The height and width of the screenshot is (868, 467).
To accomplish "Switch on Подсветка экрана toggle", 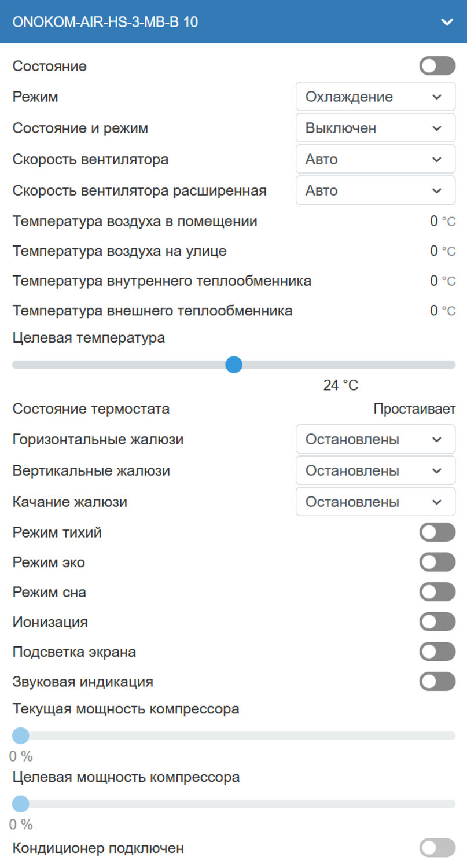I will point(437,652).
